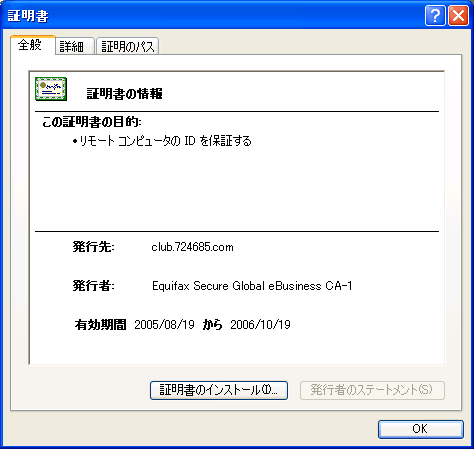
Task: Click the start date 2005/08/19
Action: (164, 324)
